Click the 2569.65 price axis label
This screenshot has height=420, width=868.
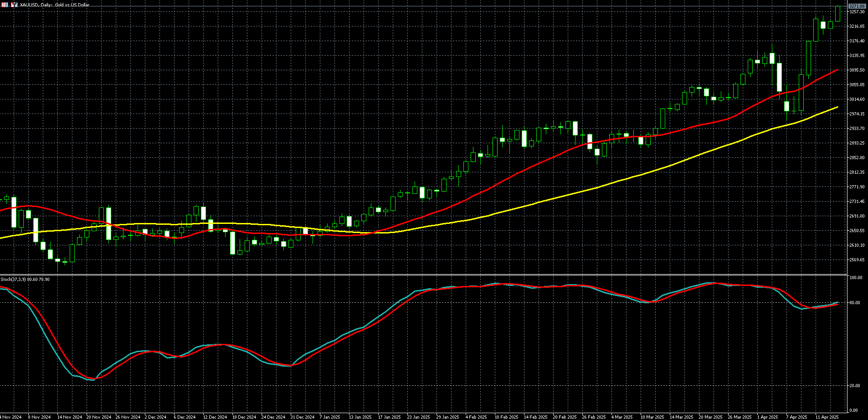point(857,260)
